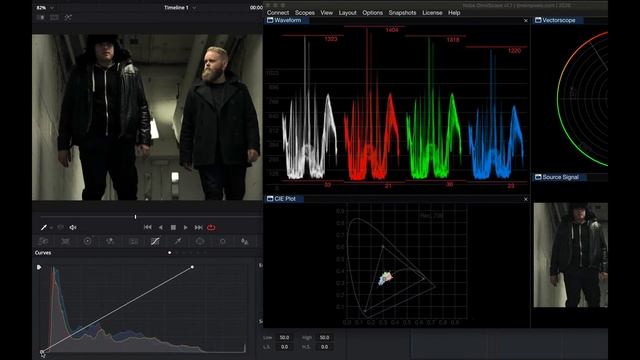Image resolution: width=640 pixels, height=360 pixels.
Task: Click the split screen icon above viewer
Action: (x=54, y=18)
